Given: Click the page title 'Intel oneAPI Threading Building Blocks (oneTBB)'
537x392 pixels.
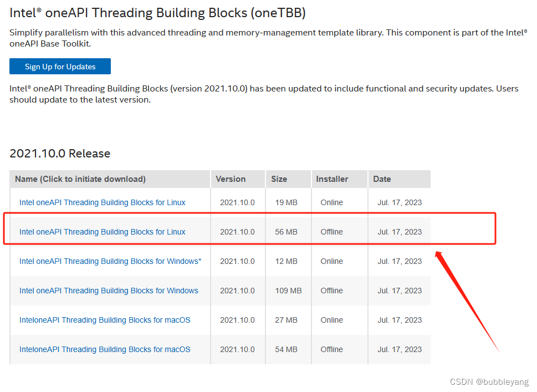Looking at the screenshot, I should tap(157, 13).
